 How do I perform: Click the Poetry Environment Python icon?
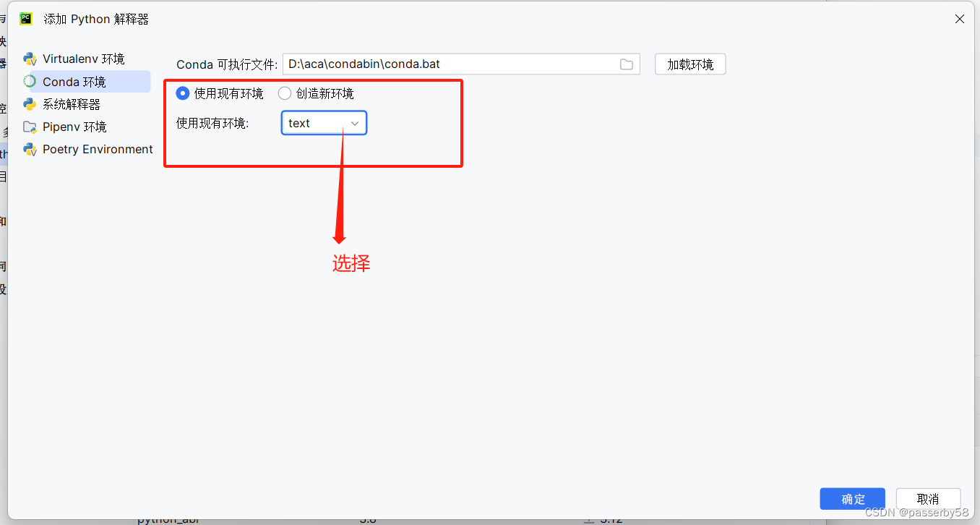[30, 149]
